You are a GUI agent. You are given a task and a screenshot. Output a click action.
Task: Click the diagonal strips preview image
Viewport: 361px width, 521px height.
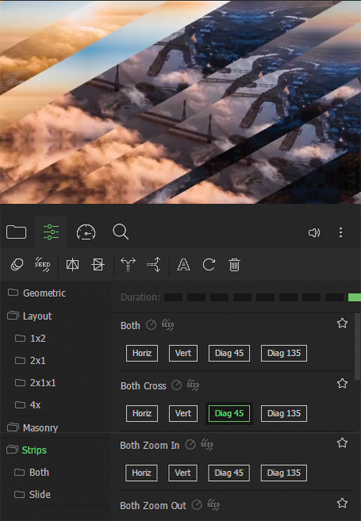coord(180,102)
